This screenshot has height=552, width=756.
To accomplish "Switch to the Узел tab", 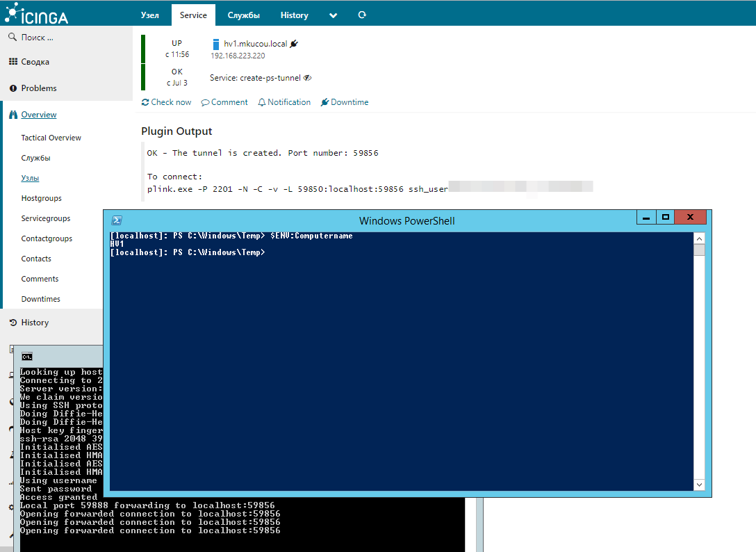I will coord(149,15).
